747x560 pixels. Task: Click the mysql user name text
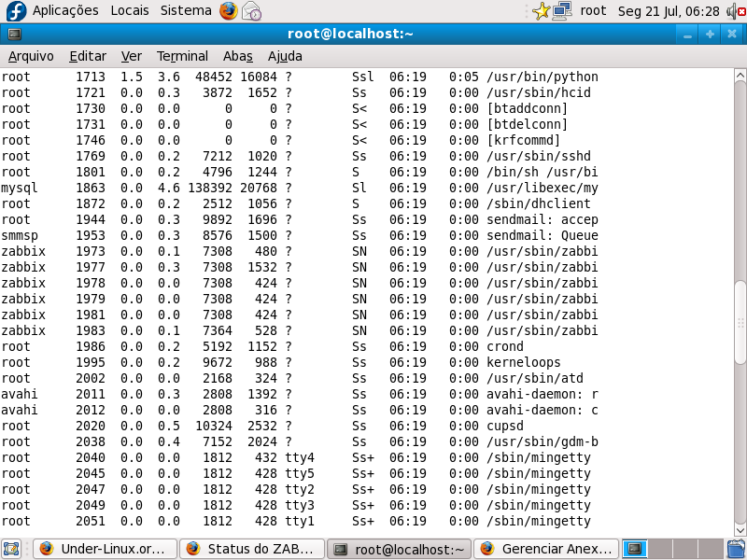pyautogui.click(x=19, y=189)
